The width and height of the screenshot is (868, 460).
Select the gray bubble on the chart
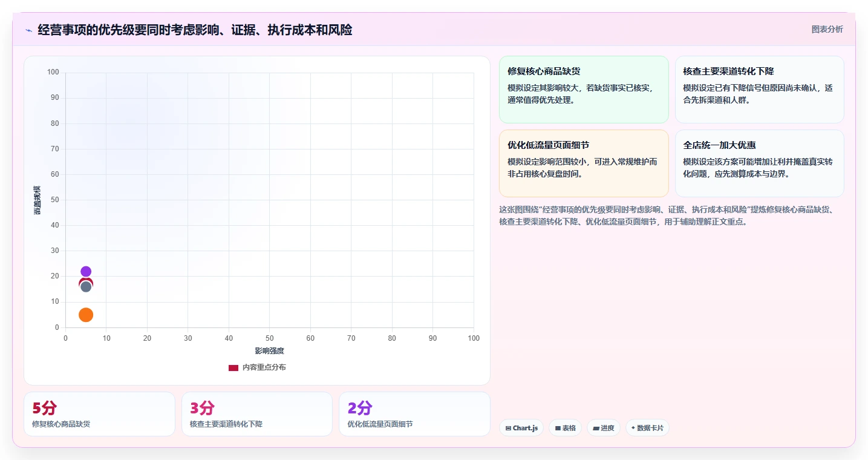[86, 287]
